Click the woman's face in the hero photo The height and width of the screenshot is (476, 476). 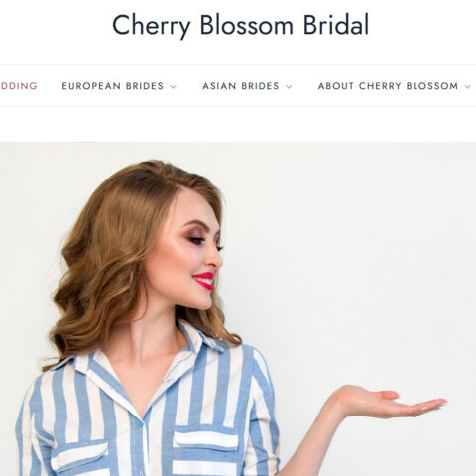pyautogui.click(x=193, y=251)
